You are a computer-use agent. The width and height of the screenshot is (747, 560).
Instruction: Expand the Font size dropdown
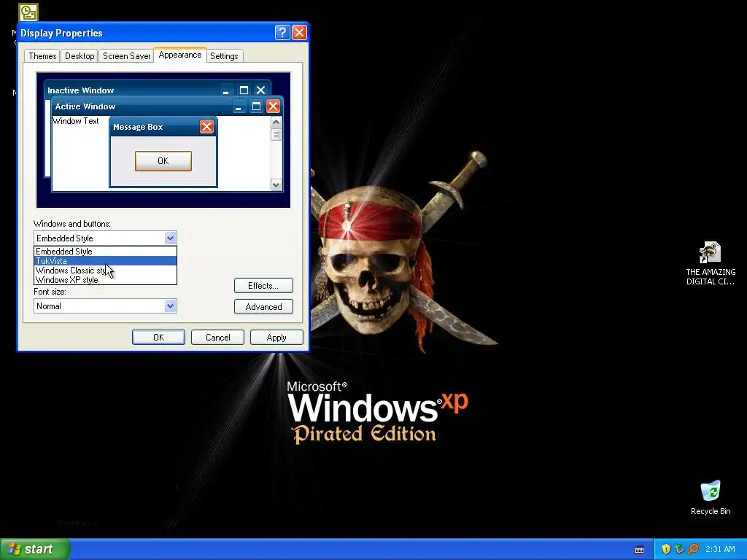click(170, 306)
